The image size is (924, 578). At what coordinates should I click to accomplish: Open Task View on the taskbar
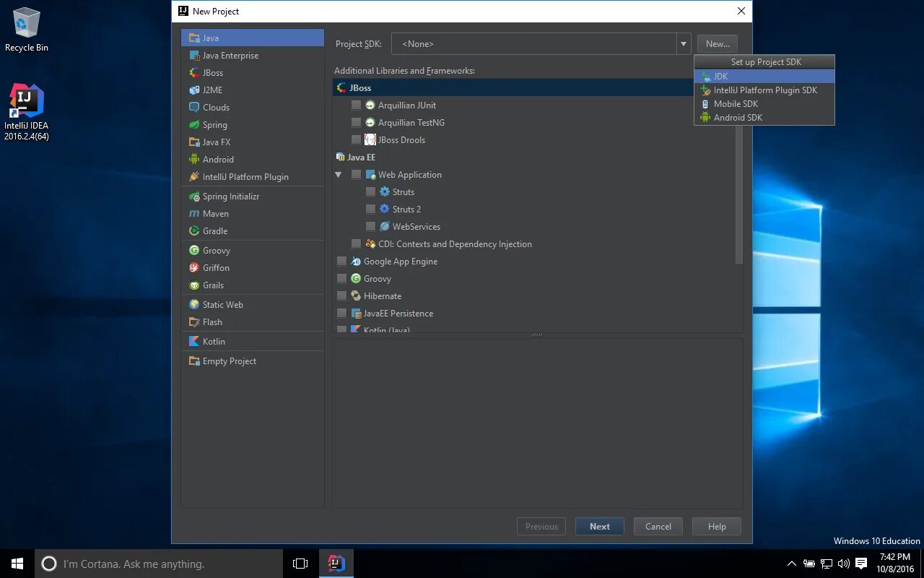pos(300,564)
